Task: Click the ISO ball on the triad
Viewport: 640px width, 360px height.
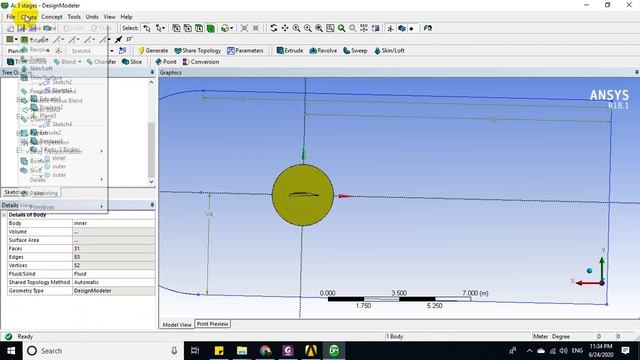Action: coord(589,271)
